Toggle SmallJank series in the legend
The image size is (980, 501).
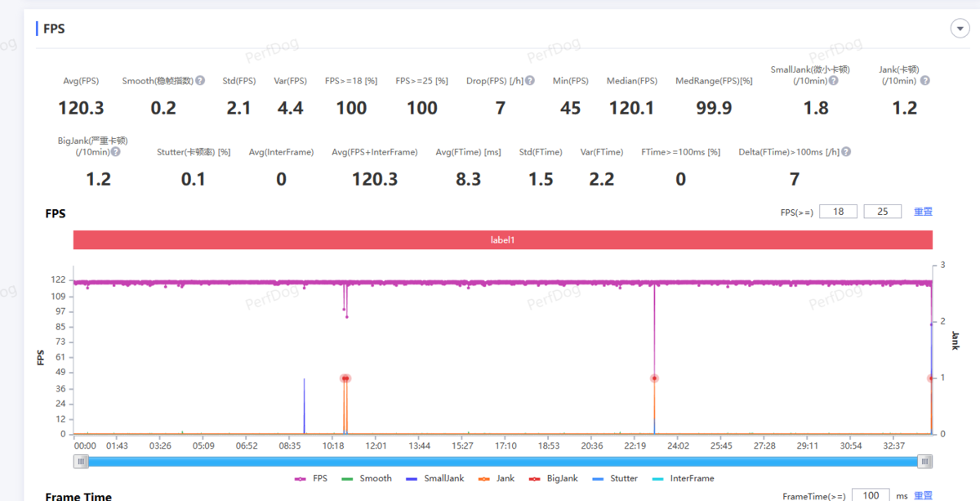pyautogui.click(x=437, y=478)
